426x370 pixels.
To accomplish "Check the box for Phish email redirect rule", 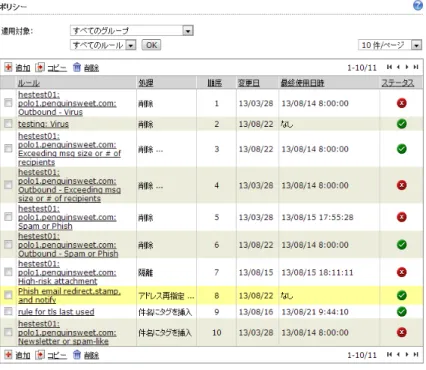I will pyautogui.click(x=8, y=295).
